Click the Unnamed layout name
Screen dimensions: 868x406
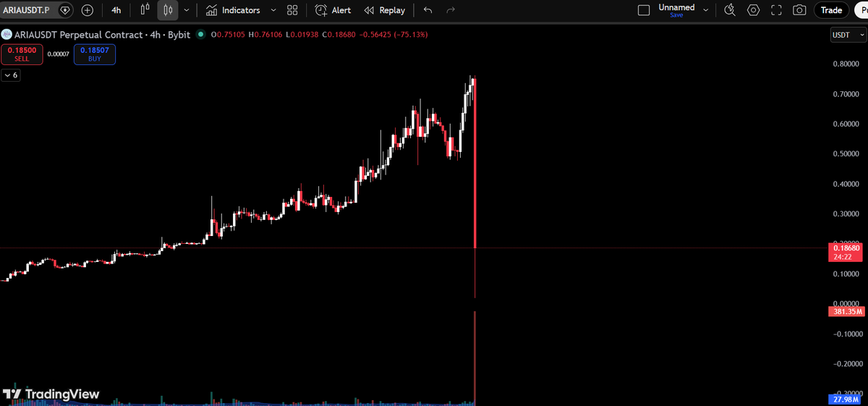pos(676,7)
